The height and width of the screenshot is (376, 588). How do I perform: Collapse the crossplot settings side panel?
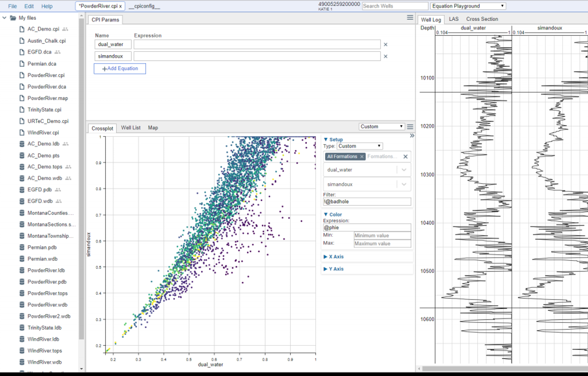point(412,135)
